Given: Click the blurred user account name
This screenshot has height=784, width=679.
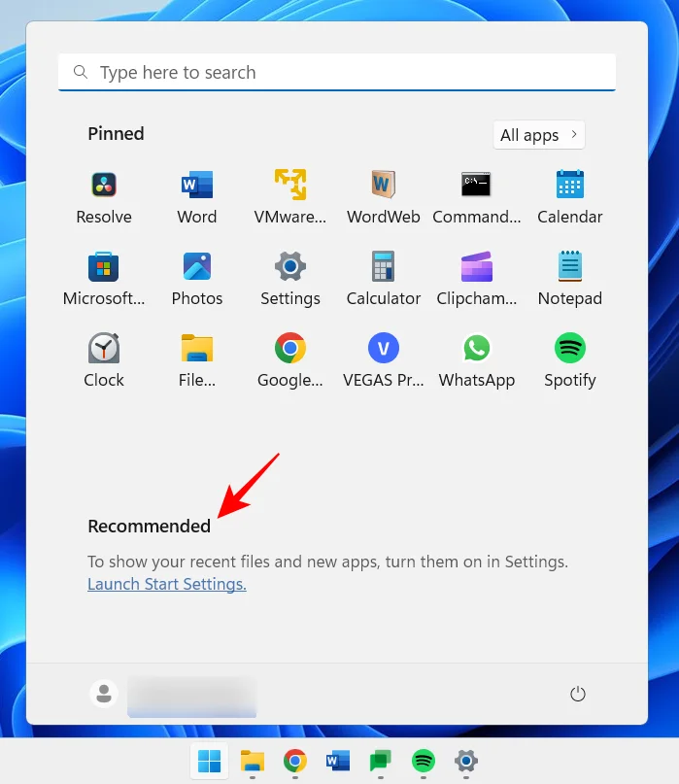Looking at the screenshot, I should (192, 697).
